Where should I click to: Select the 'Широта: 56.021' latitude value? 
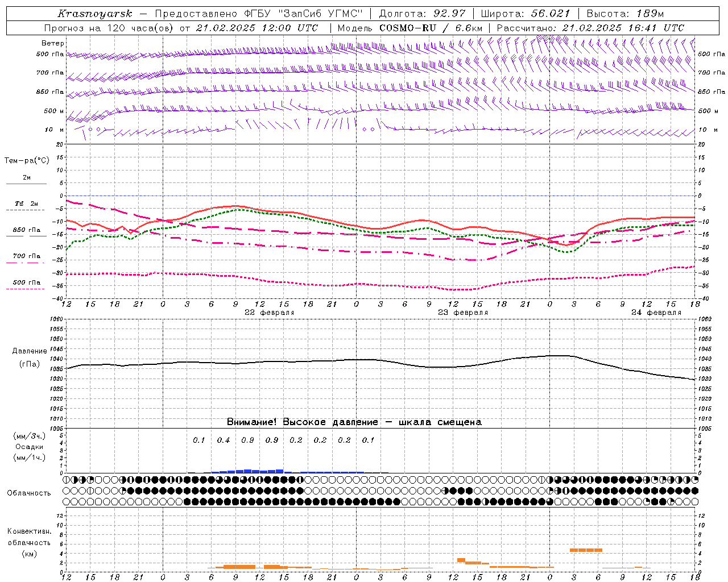pyautogui.click(x=525, y=14)
